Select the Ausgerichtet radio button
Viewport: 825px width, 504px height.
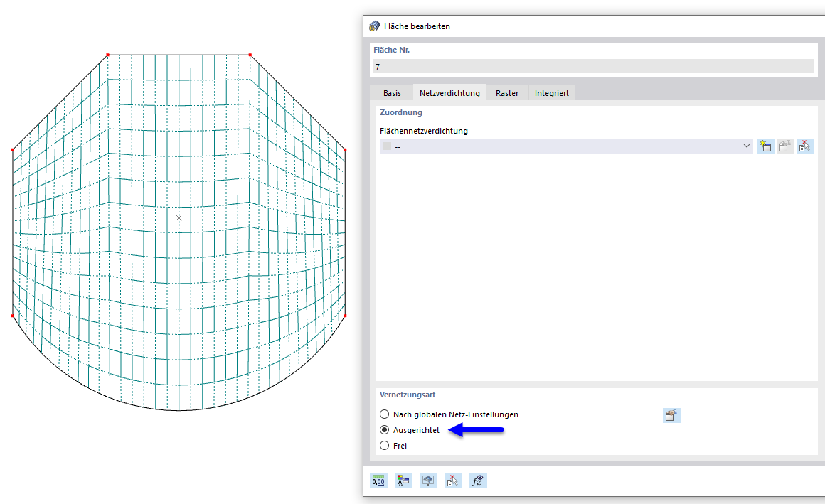pos(385,430)
